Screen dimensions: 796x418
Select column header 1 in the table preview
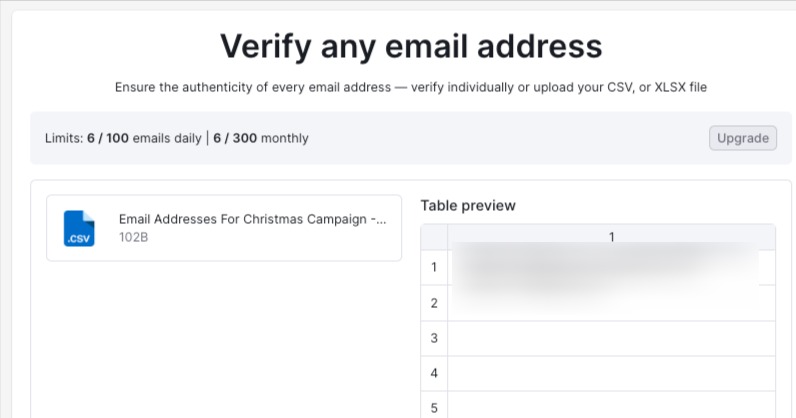click(611, 237)
